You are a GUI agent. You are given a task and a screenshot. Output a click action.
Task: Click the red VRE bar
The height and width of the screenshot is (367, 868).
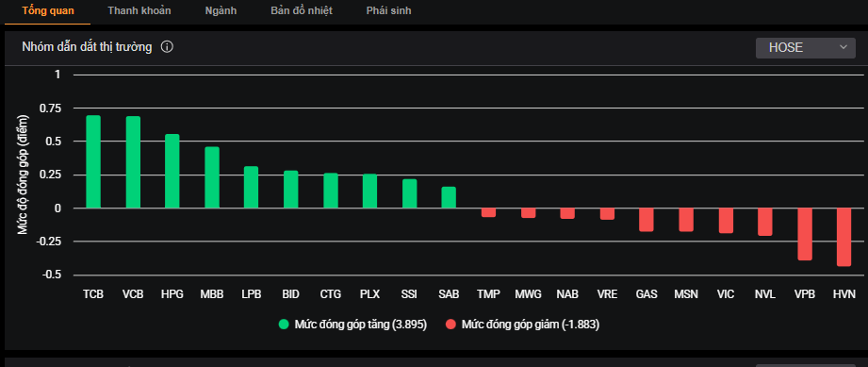click(607, 214)
